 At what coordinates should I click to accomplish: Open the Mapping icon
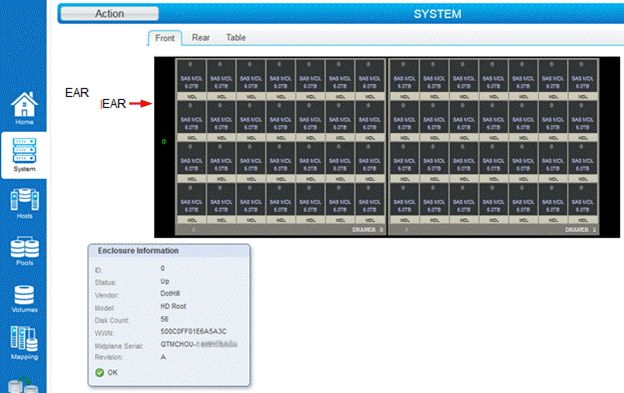[x=24, y=343]
